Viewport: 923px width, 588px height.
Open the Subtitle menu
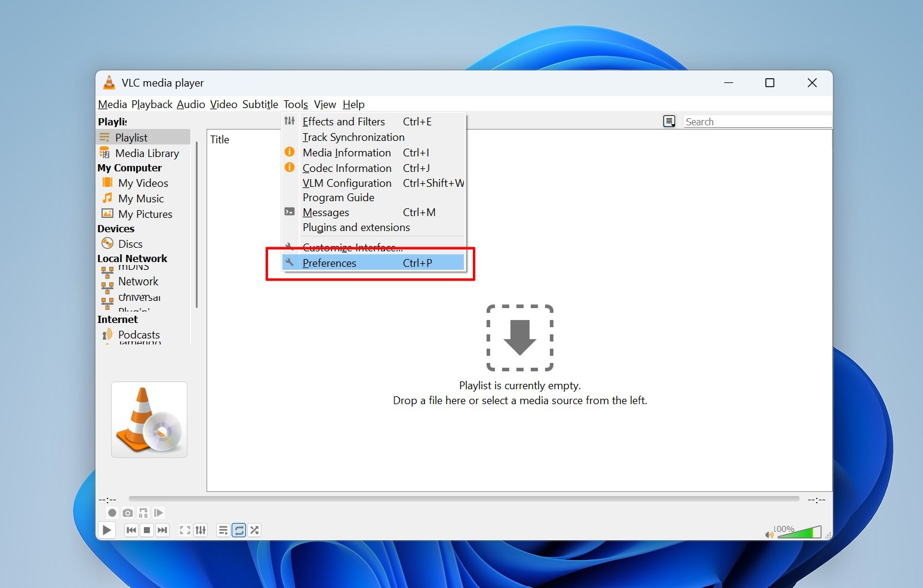[x=260, y=104]
